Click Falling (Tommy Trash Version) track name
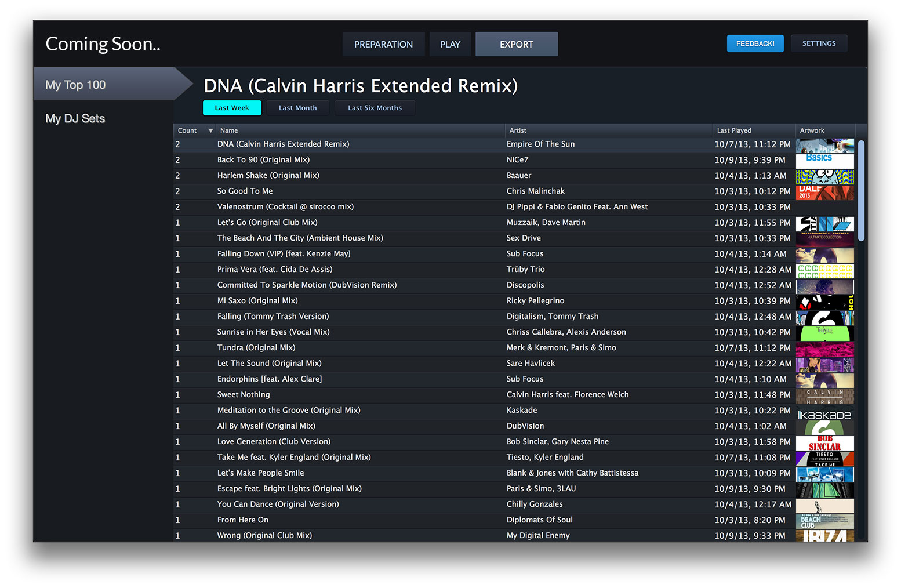 point(273,317)
